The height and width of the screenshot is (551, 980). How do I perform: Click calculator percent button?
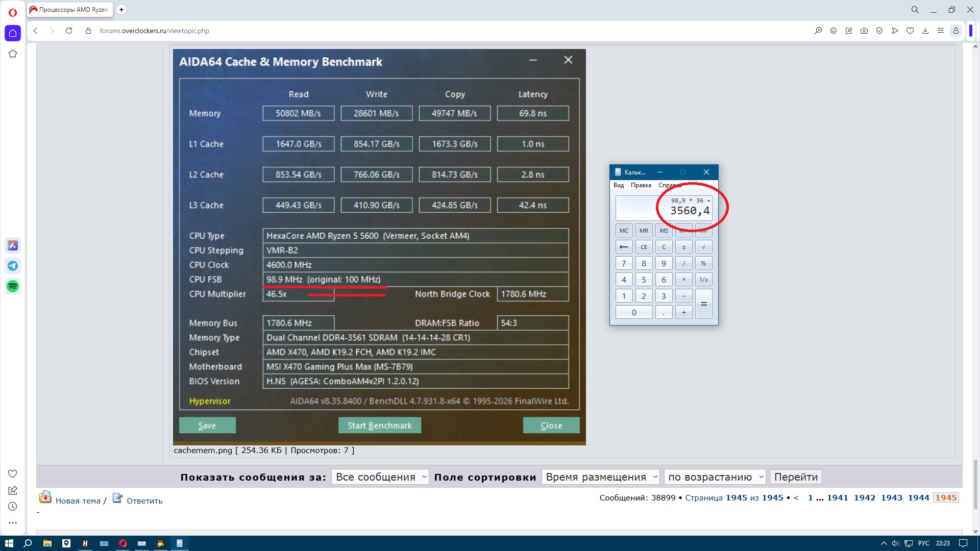(x=703, y=263)
